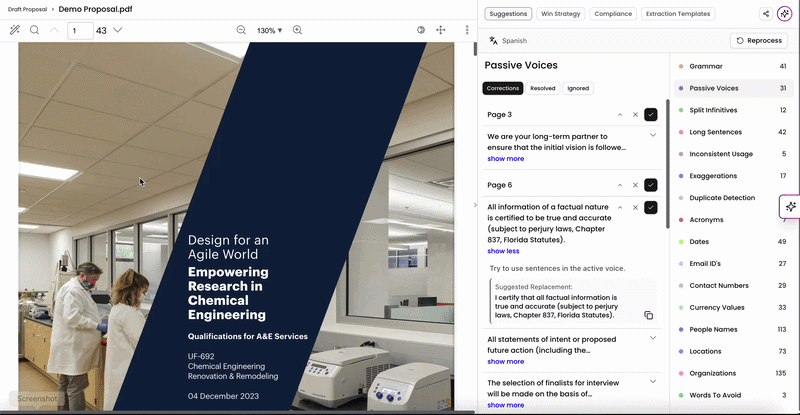This screenshot has height=415, width=800.
Task: Click the share icon at top right
Action: [766, 14]
